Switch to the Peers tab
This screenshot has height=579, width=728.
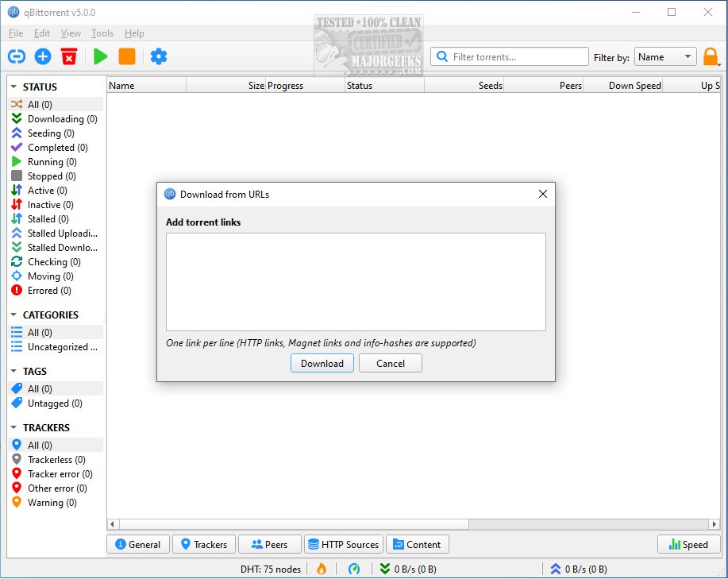tap(270, 545)
